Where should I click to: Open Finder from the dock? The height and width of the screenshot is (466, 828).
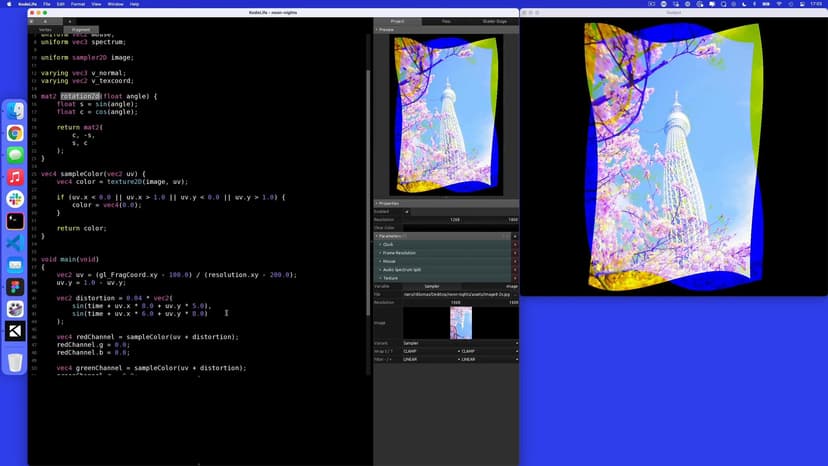pyautogui.click(x=15, y=111)
